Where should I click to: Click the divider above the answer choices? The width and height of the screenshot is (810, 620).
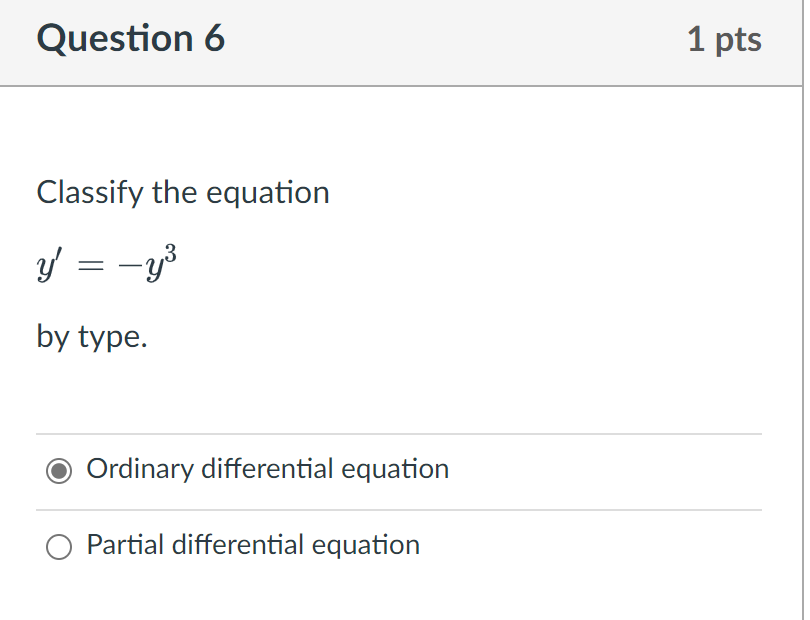click(x=400, y=430)
